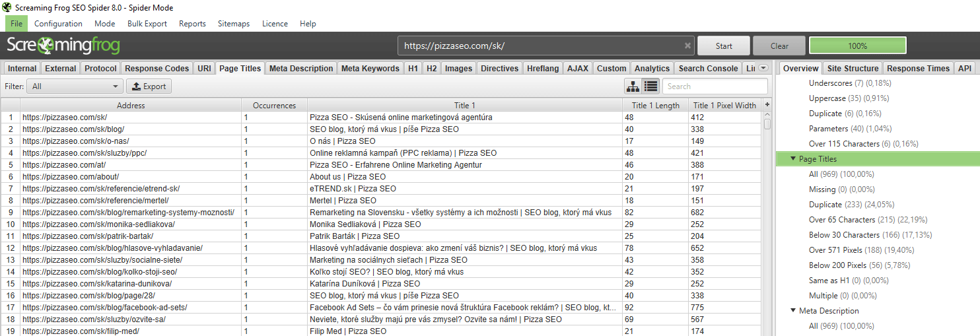Screen dimensions: 980x336
Task: Switch to the URI tab
Action: pos(205,68)
